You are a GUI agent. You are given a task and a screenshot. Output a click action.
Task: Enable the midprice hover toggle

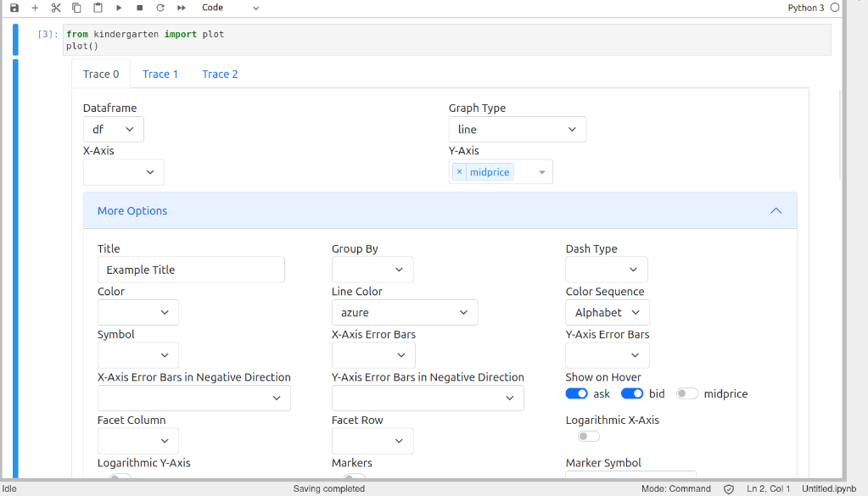point(687,393)
